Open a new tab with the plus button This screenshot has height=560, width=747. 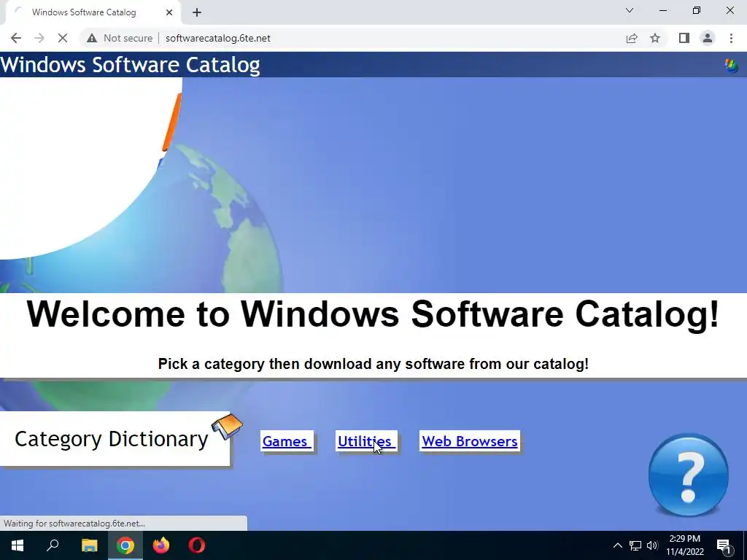point(197,12)
